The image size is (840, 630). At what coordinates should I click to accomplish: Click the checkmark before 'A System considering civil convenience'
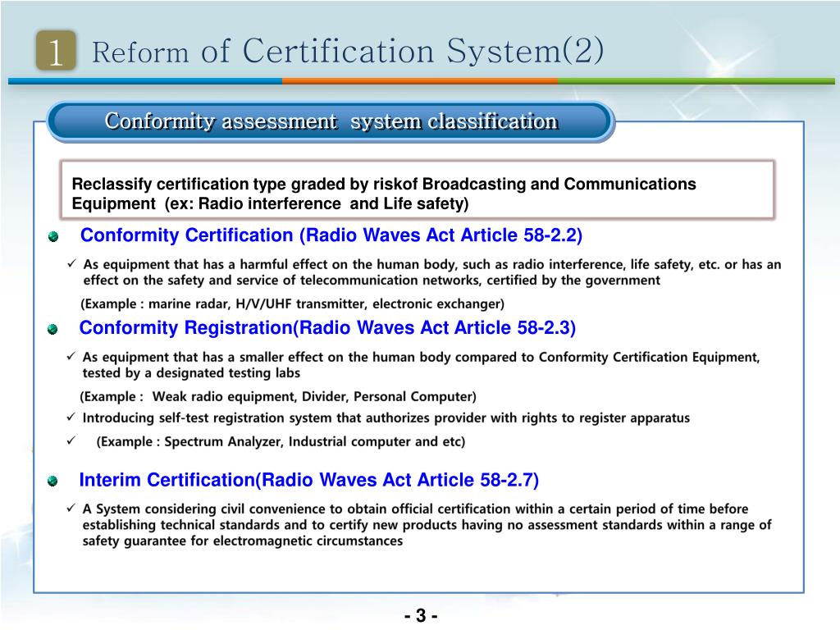click(x=71, y=508)
